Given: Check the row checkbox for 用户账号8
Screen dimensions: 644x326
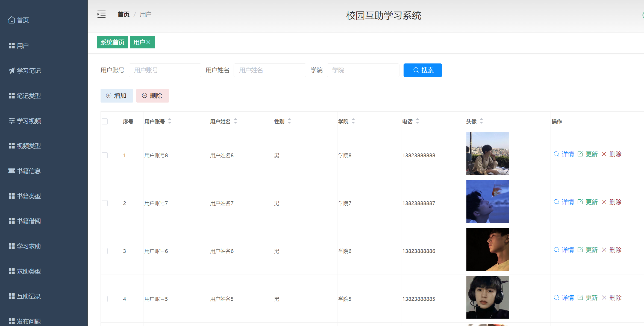Looking at the screenshot, I should tap(105, 155).
